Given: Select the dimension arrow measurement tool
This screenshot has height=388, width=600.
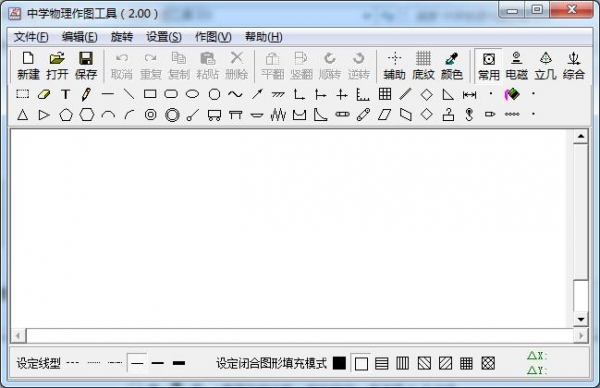Looking at the screenshot, I should pyautogui.click(x=470, y=95).
